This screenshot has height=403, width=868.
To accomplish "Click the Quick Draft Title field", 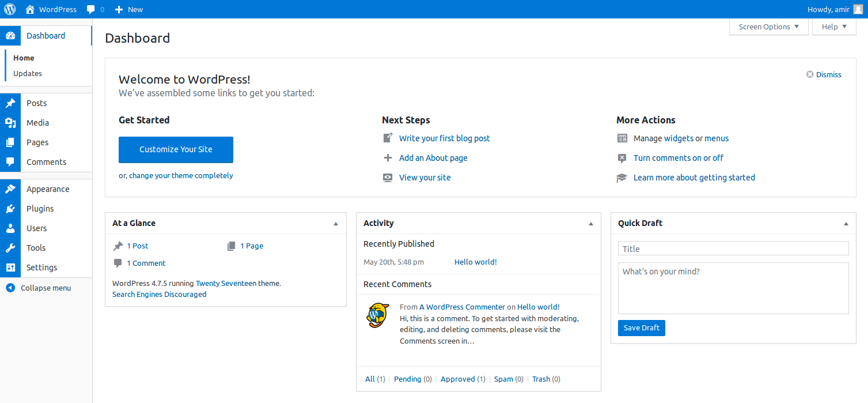I will click(x=733, y=248).
